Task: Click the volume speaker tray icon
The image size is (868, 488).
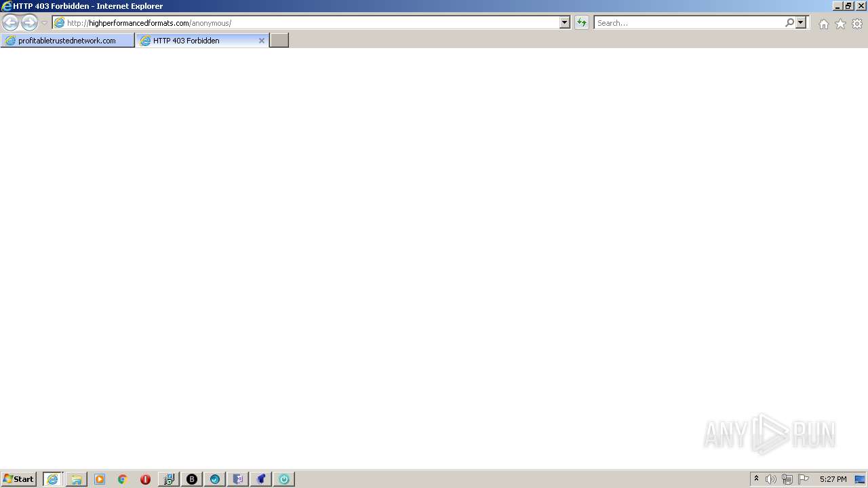Action: tap(771, 479)
